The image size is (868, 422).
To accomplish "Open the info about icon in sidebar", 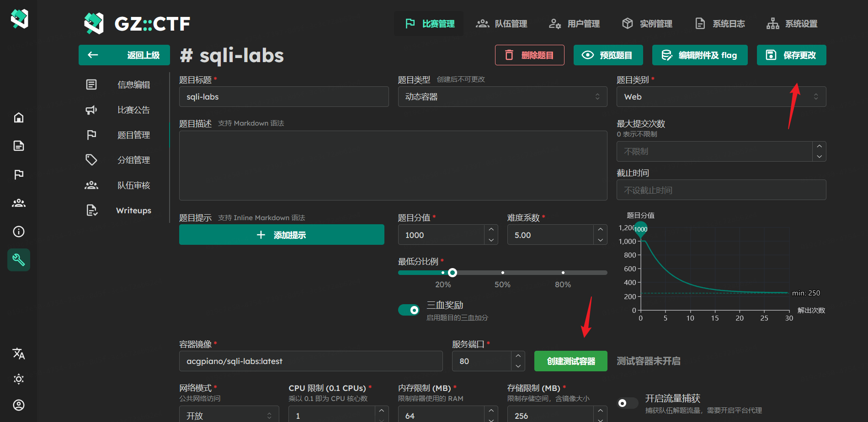I will pyautogui.click(x=19, y=232).
